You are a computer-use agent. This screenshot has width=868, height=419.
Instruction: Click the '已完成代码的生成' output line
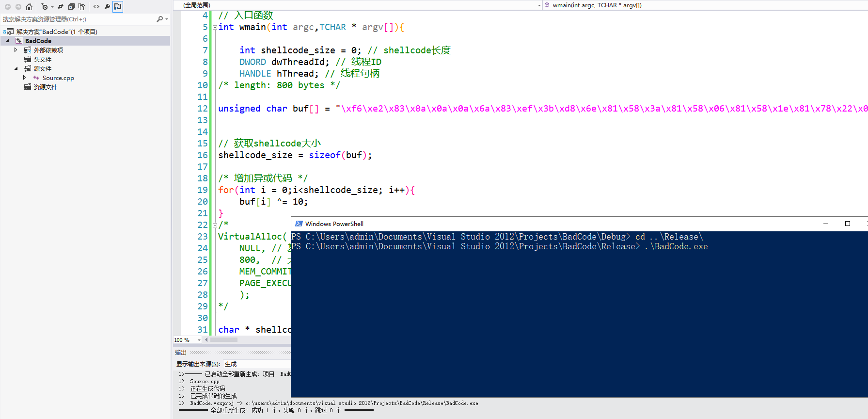(213, 396)
